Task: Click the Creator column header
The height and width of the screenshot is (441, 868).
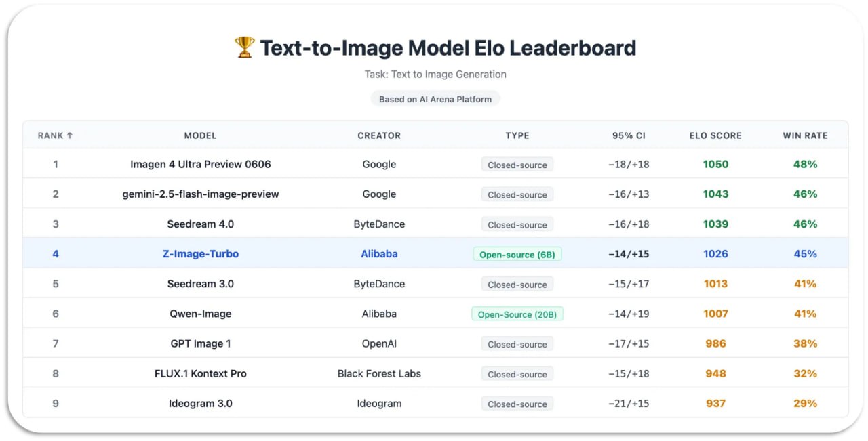Action: point(379,135)
